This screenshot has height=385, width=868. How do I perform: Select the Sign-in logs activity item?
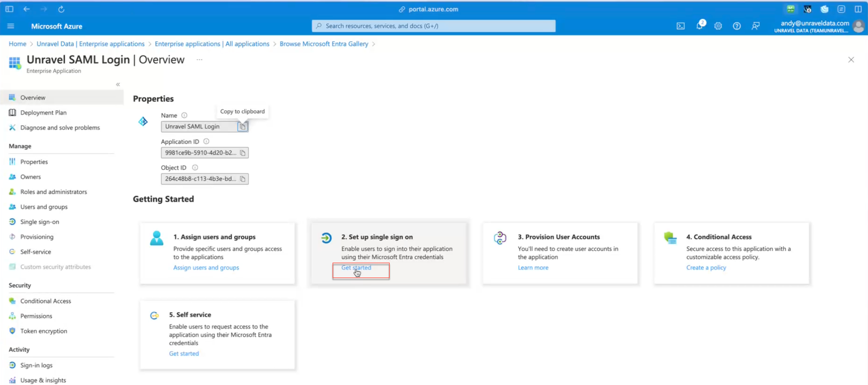(36, 365)
